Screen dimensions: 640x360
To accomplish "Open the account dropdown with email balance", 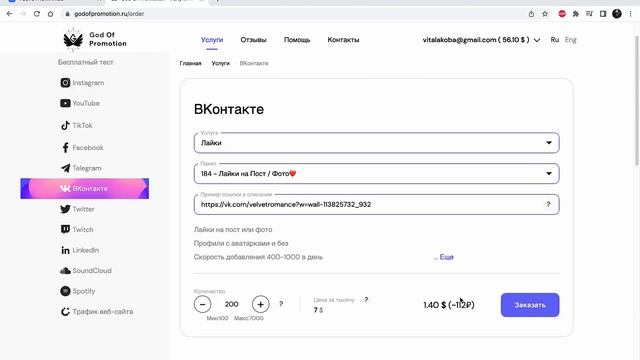I will (x=481, y=40).
